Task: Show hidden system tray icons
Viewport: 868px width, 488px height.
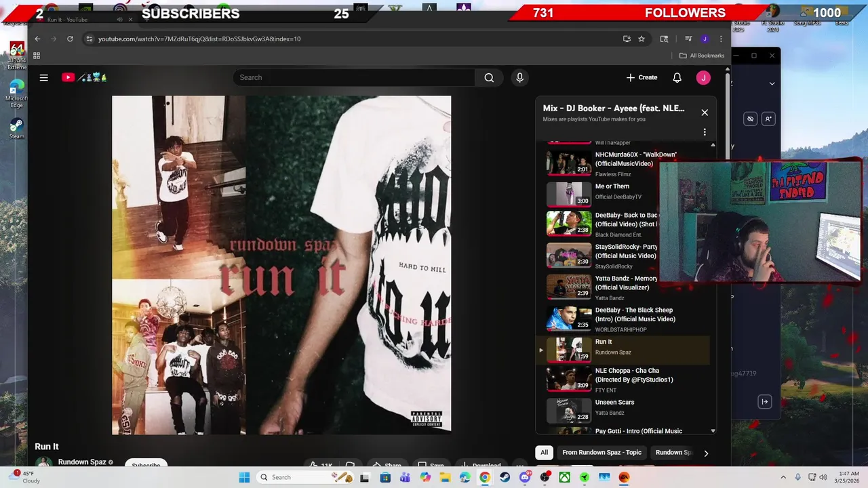Action: (783, 477)
